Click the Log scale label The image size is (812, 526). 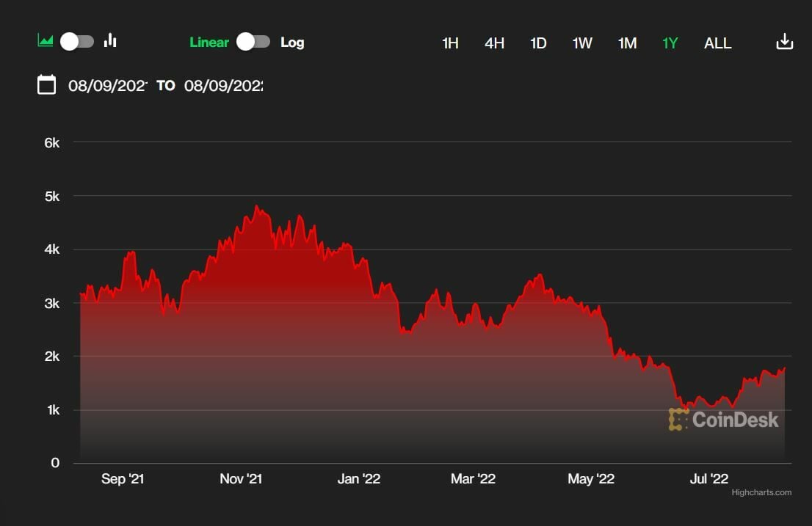[x=292, y=43]
